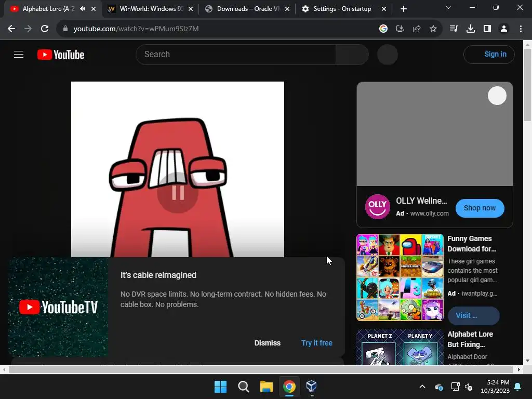
Task: Click the OLLY logo icon
Action: click(x=377, y=207)
